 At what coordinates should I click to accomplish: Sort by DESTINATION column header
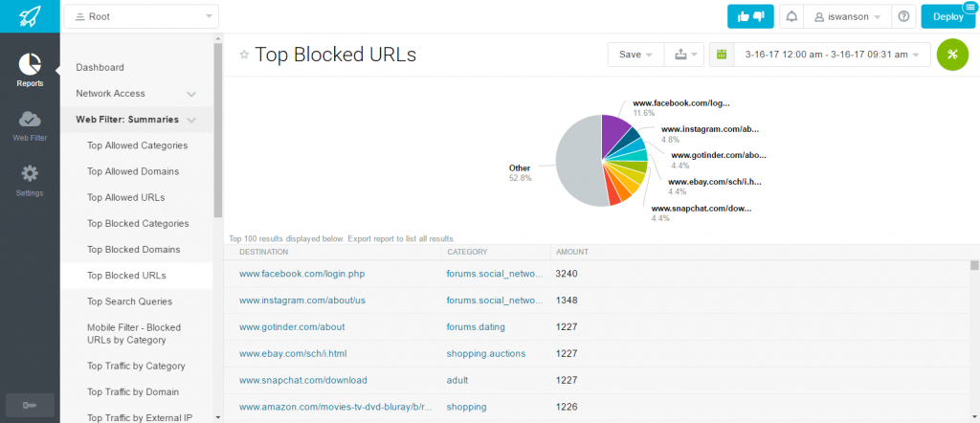[264, 252]
